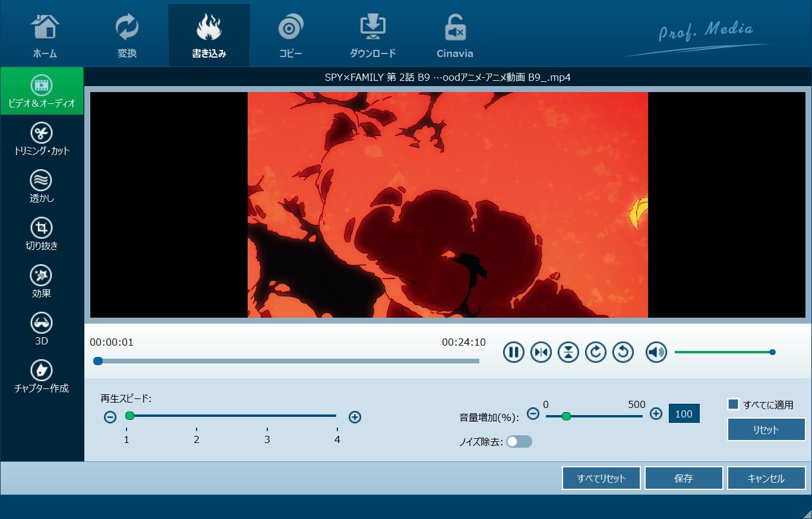Screen dimensions: 812x519
Task: Click the Reset all (すべてリセット) button
Action: [601, 478]
